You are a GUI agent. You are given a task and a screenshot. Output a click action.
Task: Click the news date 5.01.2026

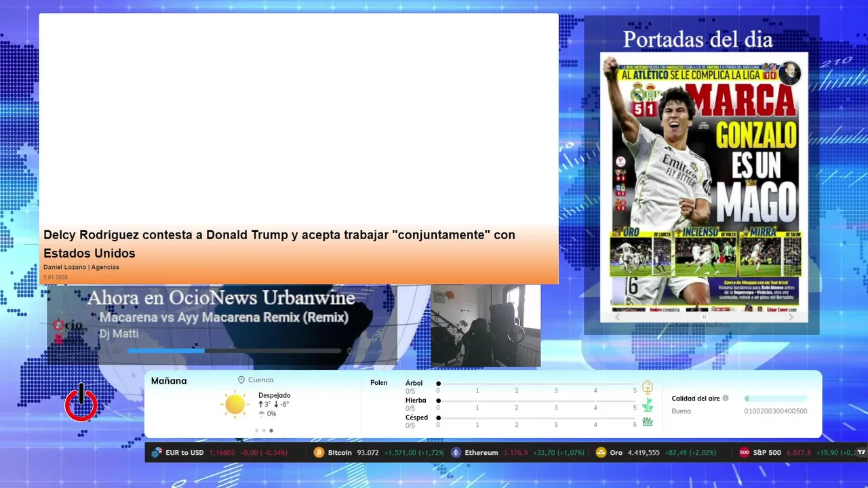[56, 277]
